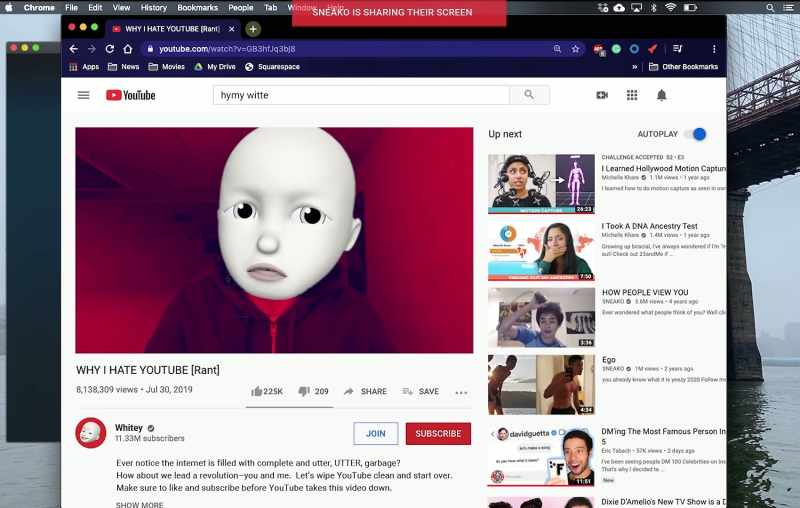Click the blue ring extension icon
Viewport: 800px width, 508px height.
pyautogui.click(x=634, y=49)
